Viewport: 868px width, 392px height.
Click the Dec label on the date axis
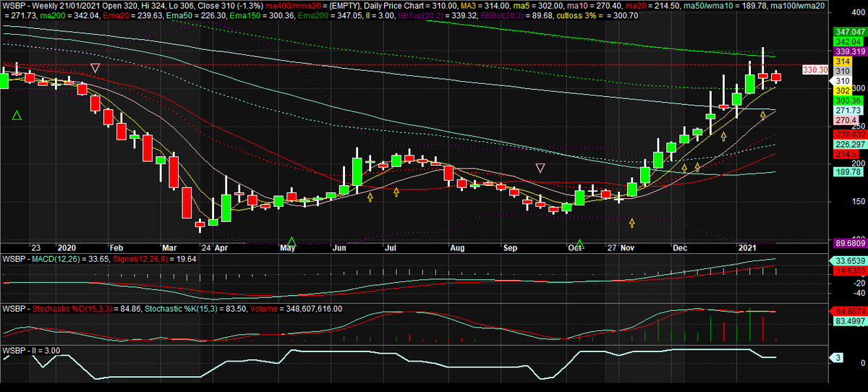point(681,247)
